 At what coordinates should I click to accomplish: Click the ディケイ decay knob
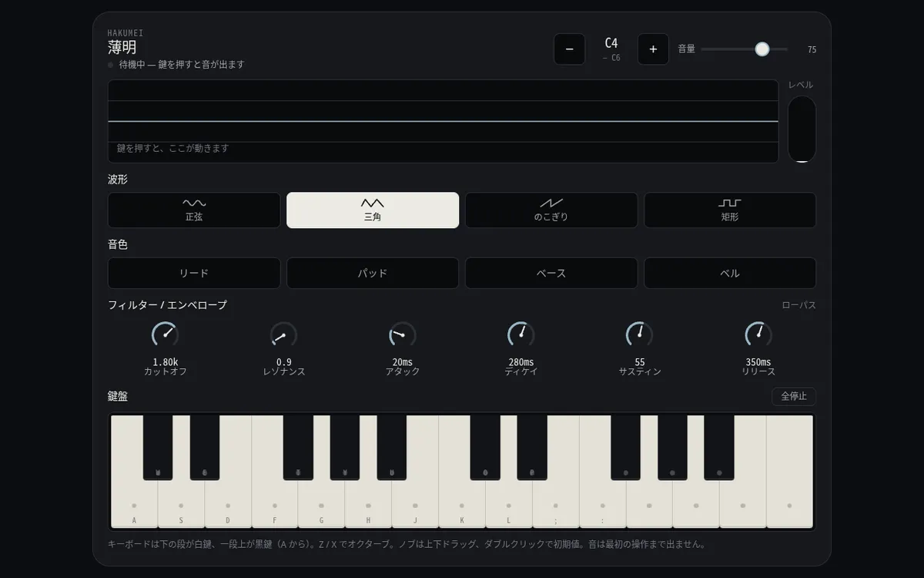click(521, 335)
